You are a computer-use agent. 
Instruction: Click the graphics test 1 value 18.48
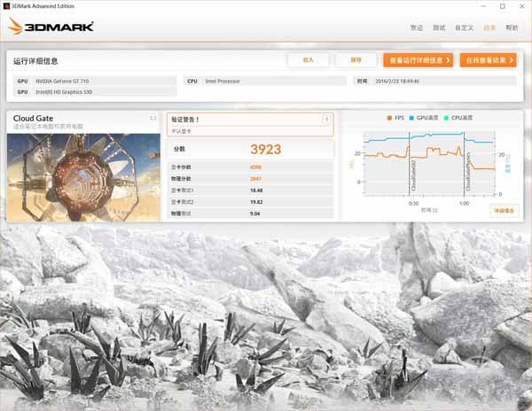[256, 190]
